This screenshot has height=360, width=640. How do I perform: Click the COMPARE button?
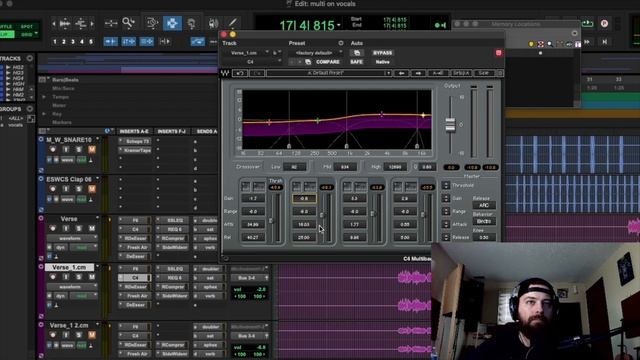pos(328,62)
